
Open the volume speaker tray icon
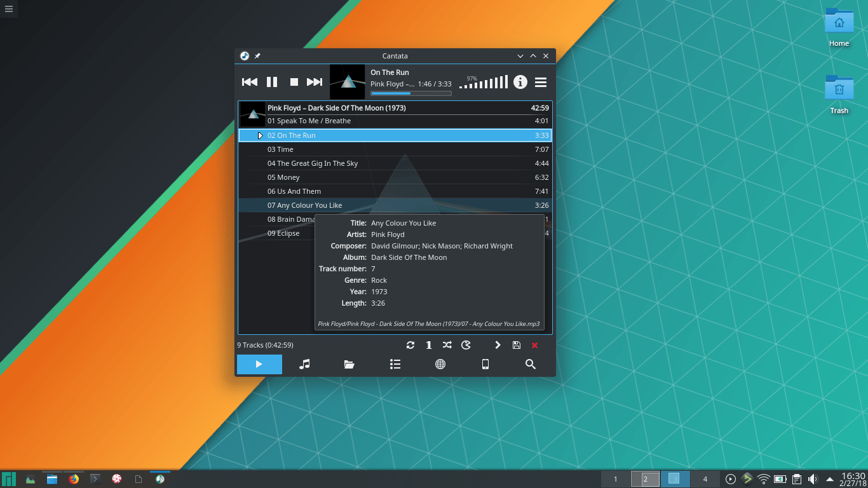click(x=813, y=479)
